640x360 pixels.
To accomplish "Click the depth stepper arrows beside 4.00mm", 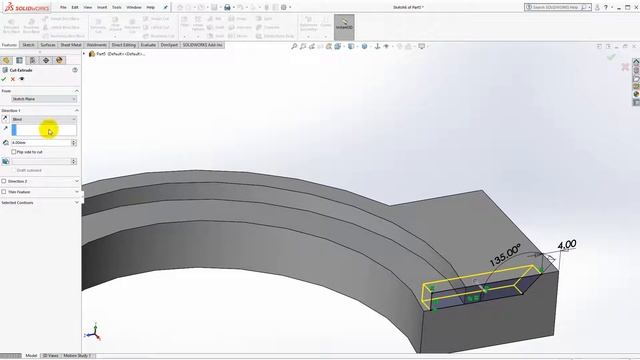I will tap(74, 143).
